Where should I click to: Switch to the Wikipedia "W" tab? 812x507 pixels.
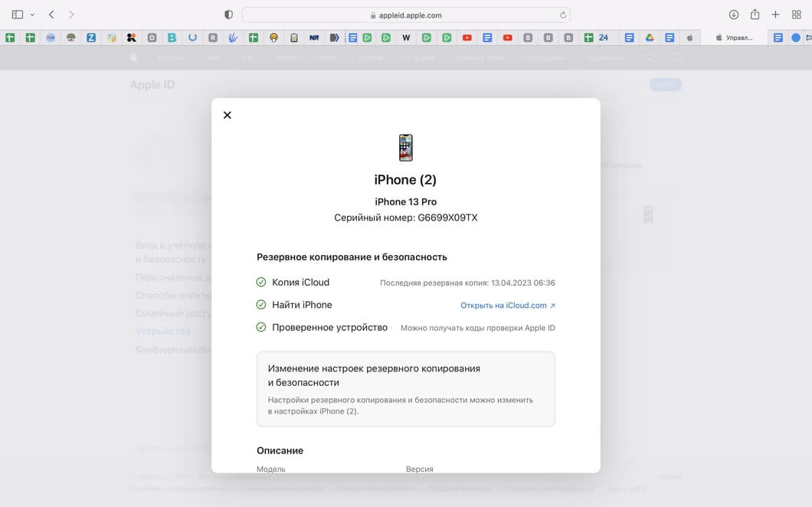click(x=406, y=38)
